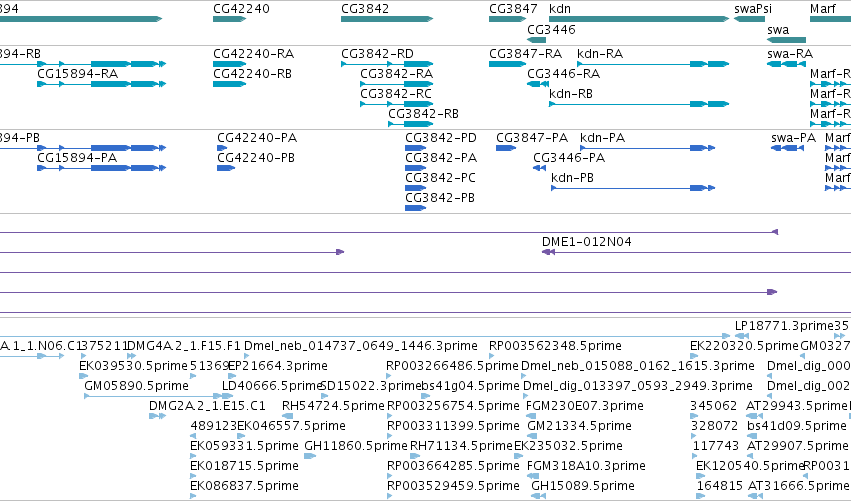Select the CG3446 gene label
This screenshot has width=851, height=501.
(x=551, y=29)
